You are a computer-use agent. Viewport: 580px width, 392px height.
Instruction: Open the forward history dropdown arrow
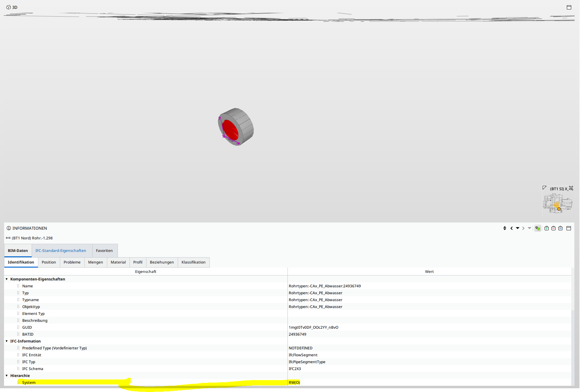pyautogui.click(x=530, y=228)
